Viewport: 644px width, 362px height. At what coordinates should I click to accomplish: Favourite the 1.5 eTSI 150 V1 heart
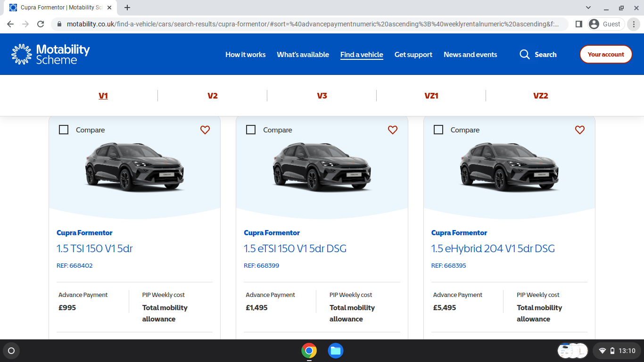[x=393, y=130]
